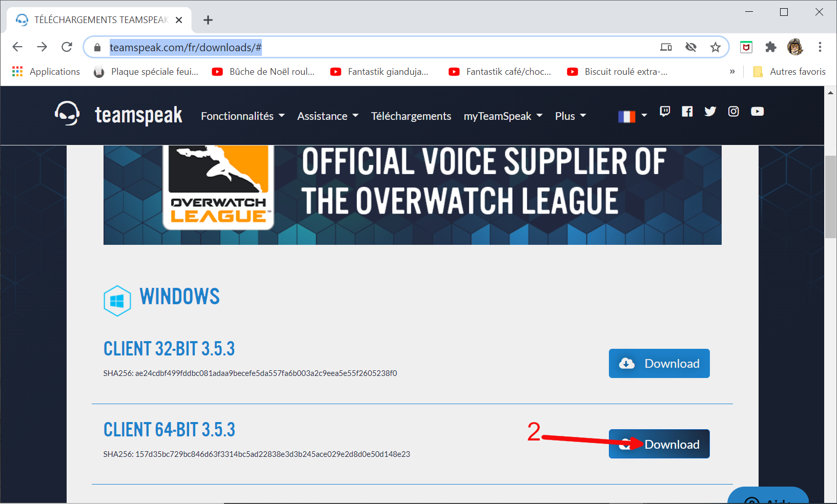
Task: Open bookmark Fantastik gianduja...
Action: coord(380,72)
